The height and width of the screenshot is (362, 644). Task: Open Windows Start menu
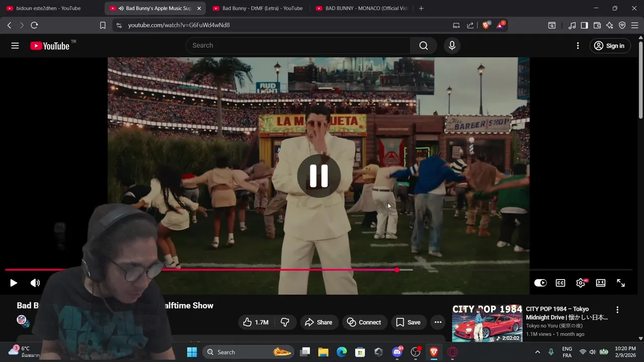tap(192, 352)
